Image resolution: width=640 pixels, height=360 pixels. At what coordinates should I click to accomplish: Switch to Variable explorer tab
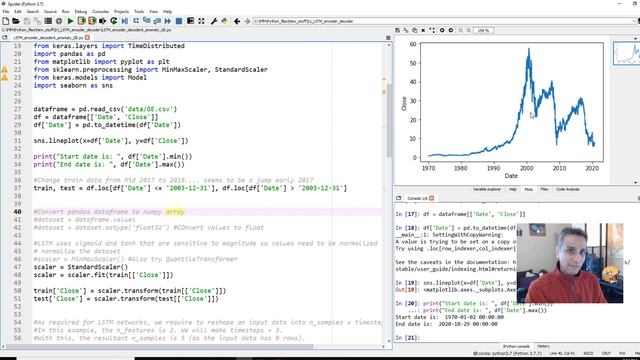tap(487, 189)
